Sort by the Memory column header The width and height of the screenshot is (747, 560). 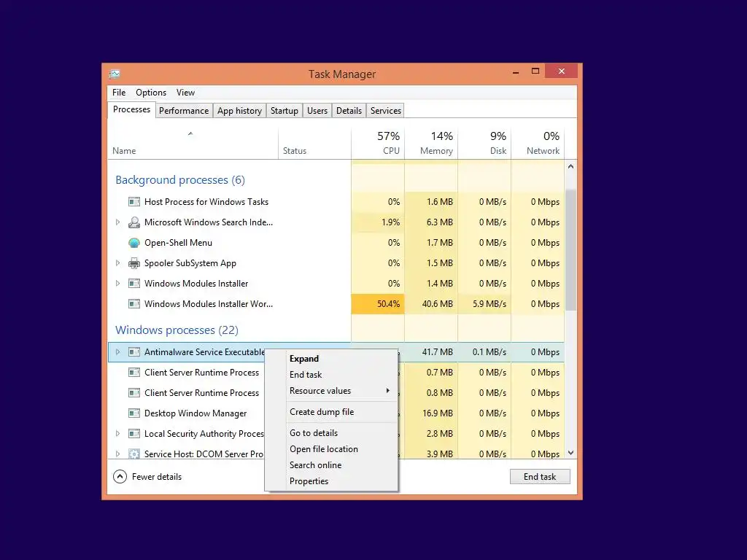click(431, 143)
